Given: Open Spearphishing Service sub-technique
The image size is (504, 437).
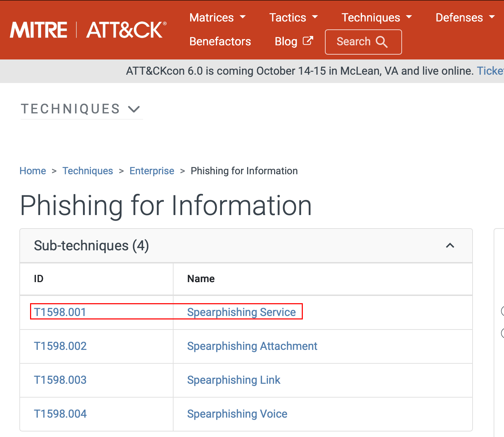Looking at the screenshot, I should pyautogui.click(x=241, y=312).
